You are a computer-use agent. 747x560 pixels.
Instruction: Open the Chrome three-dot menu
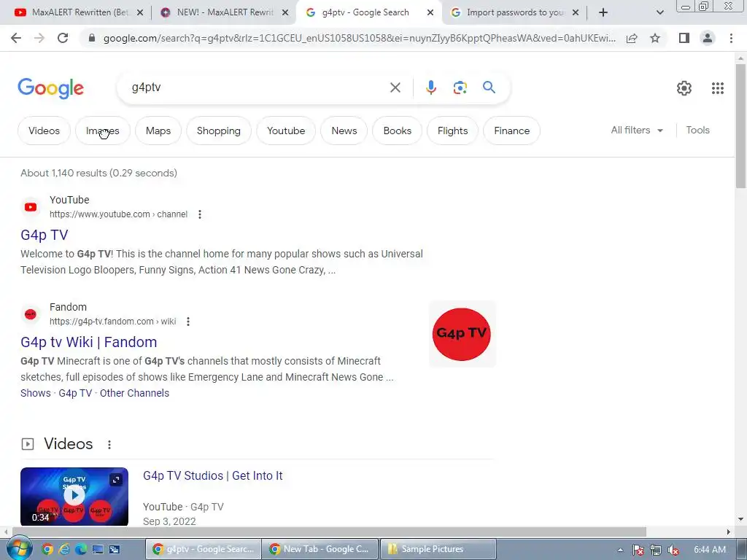tap(731, 38)
